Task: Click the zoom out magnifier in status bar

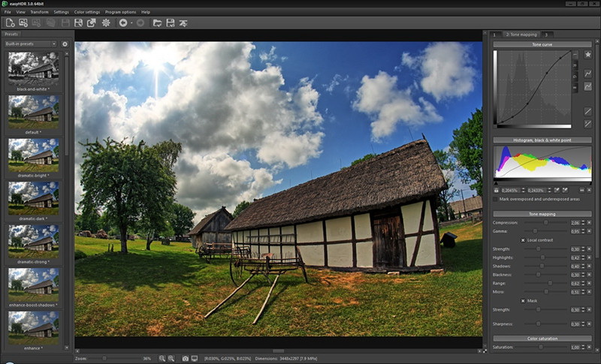Action: [x=162, y=359]
